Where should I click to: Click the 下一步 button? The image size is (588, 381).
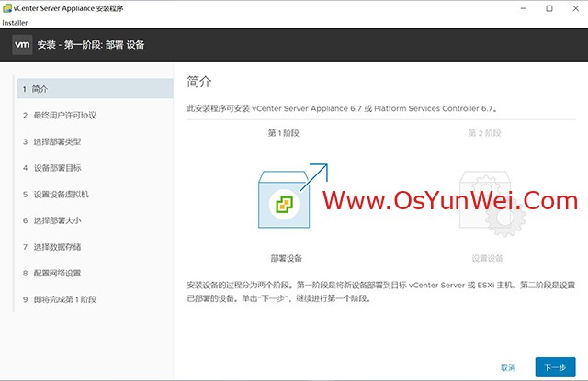pyautogui.click(x=555, y=367)
